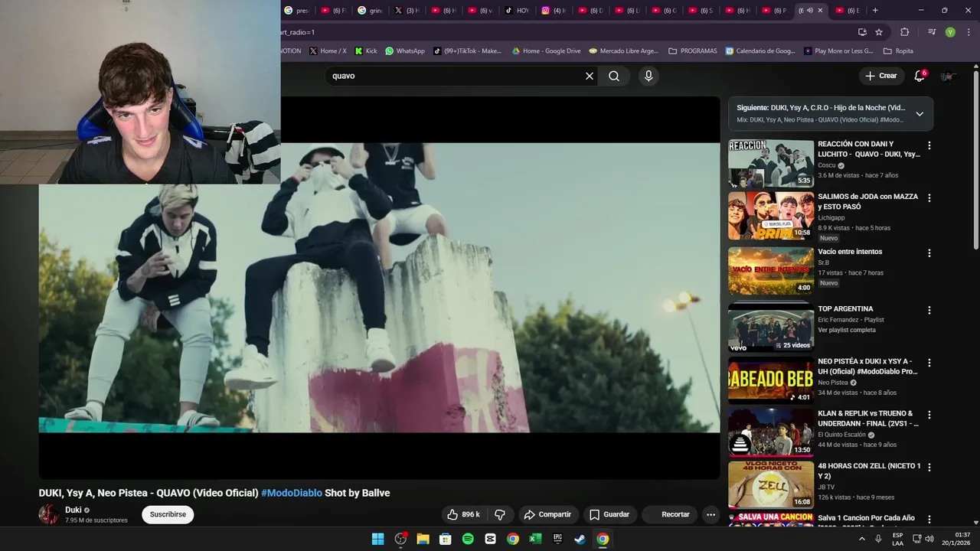The height and width of the screenshot is (551, 980).
Task: Open the #ModoDiablo hashtag link
Action: [x=292, y=493]
